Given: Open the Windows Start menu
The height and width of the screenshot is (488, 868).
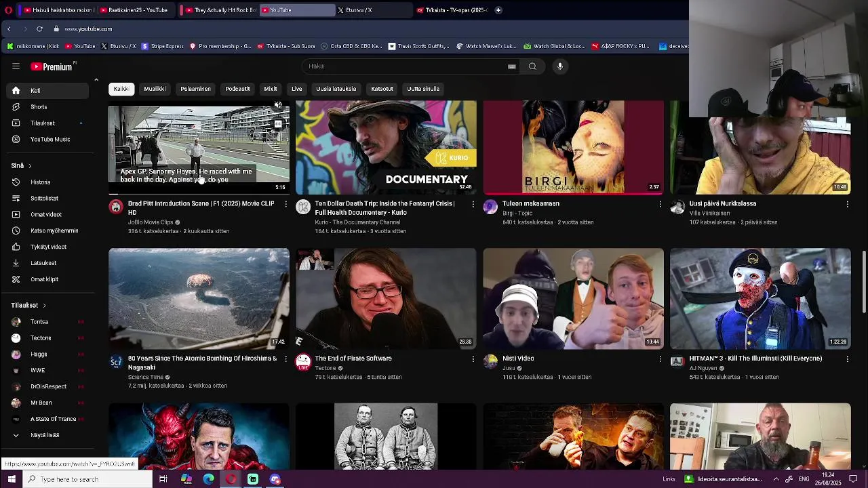Looking at the screenshot, I should (x=12, y=479).
